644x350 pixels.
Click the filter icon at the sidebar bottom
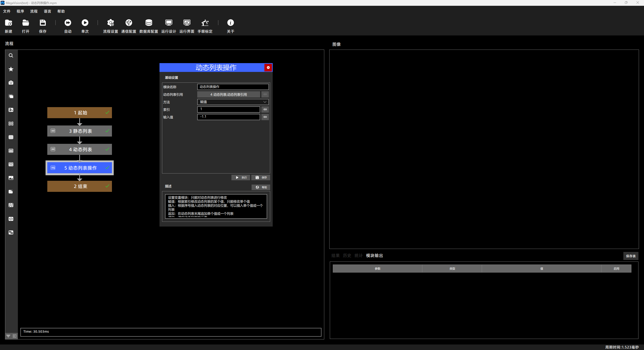coord(8,336)
